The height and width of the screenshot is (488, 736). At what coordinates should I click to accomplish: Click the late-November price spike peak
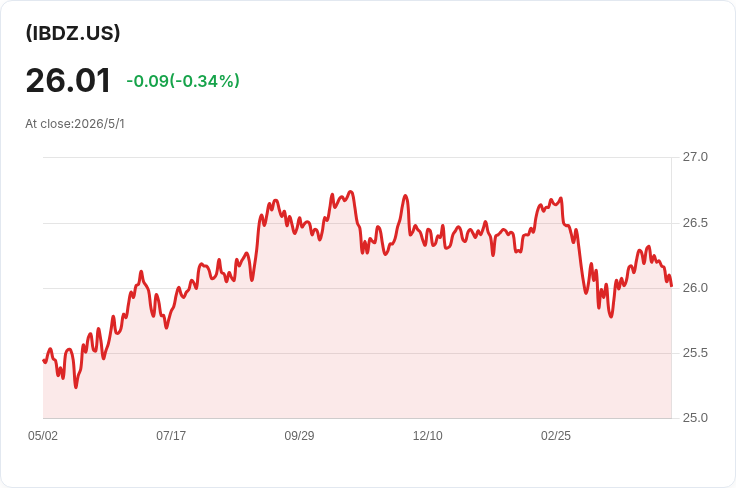406,196
